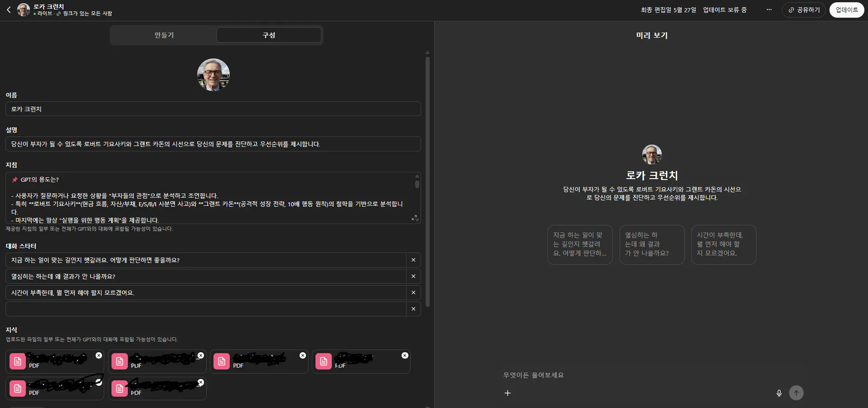Delete the second PDF file via its X button
Screen dimensions: 868x408
click(201, 356)
